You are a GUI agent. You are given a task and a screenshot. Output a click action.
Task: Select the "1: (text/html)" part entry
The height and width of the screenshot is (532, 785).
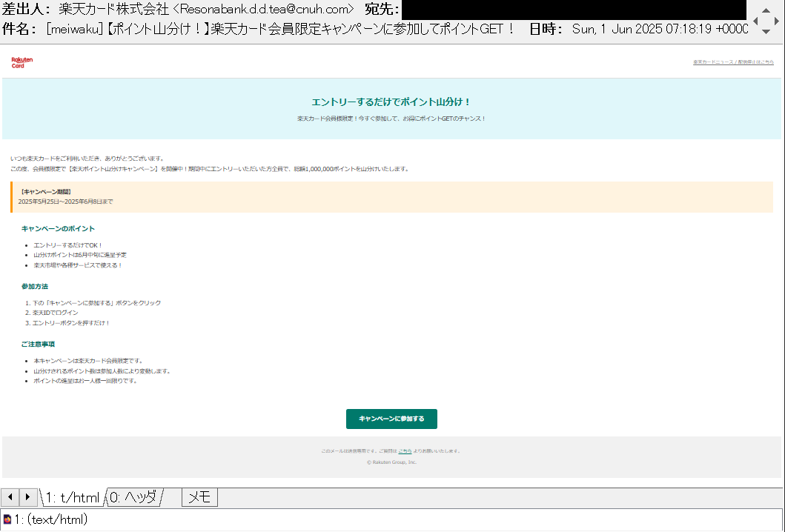50,519
